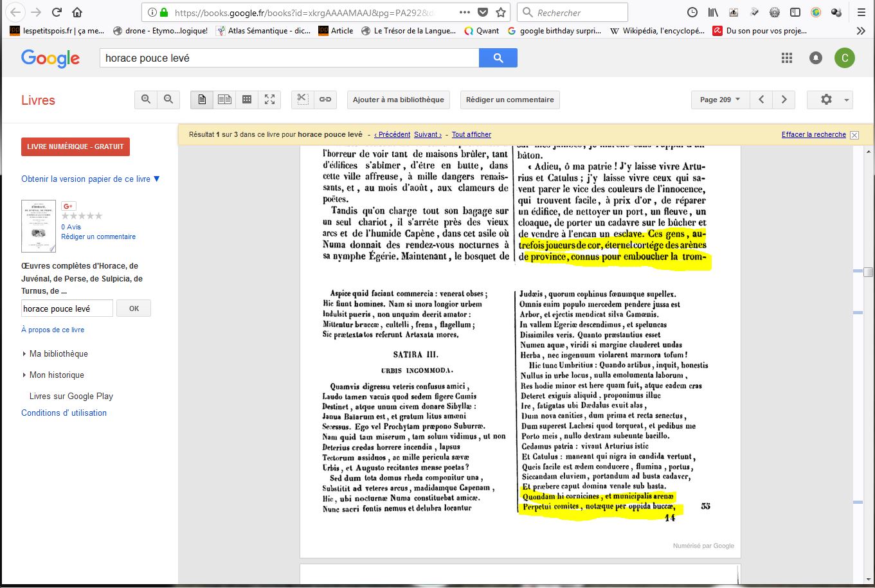Screen dimensions: 875x588
Task: Click the book cover thumbnail
Action: coord(39,226)
